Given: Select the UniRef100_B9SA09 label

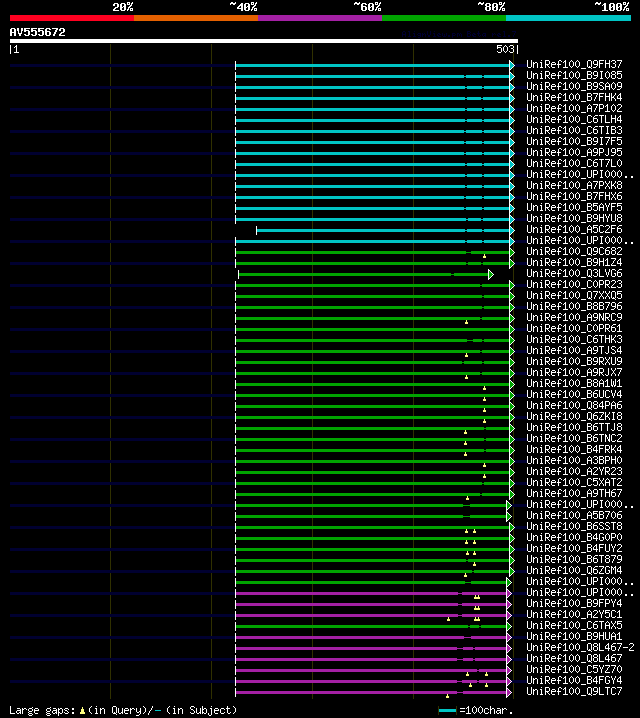Looking at the screenshot, I should tap(574, 87).
